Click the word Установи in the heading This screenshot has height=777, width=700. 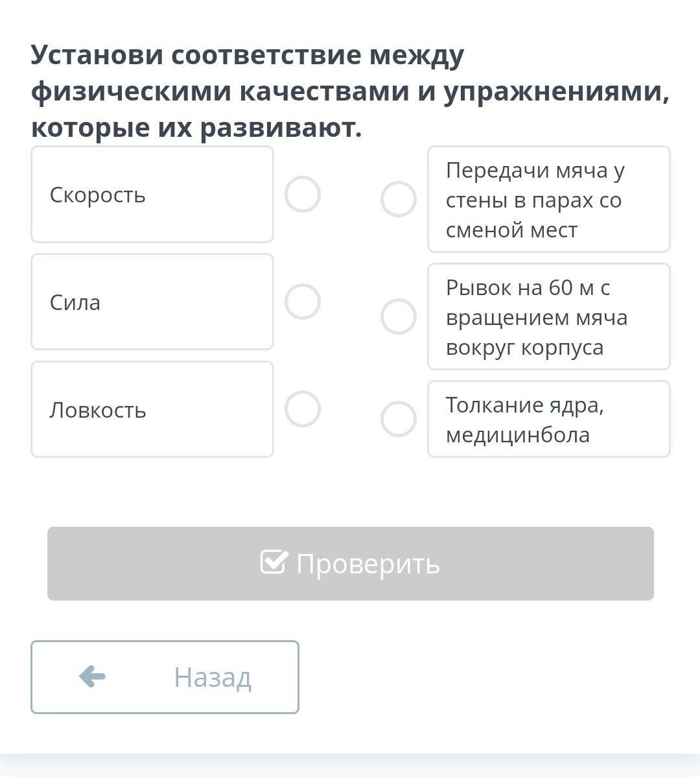(97, 55)
